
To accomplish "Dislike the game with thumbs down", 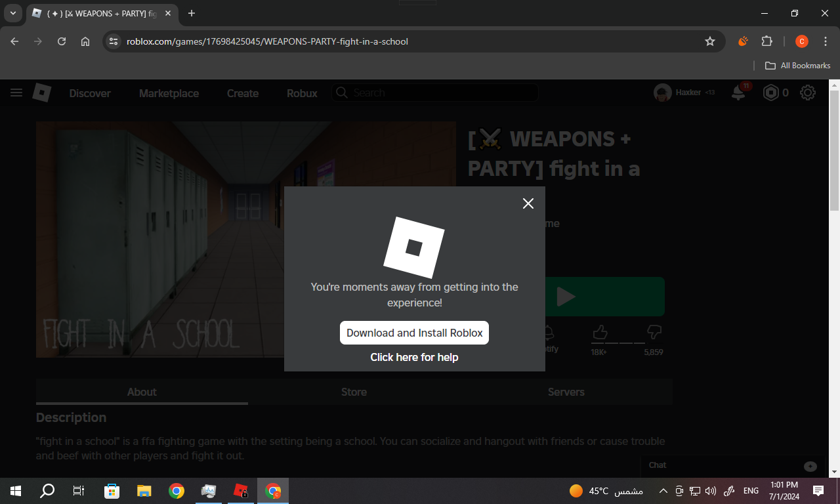I will point(654,332).
